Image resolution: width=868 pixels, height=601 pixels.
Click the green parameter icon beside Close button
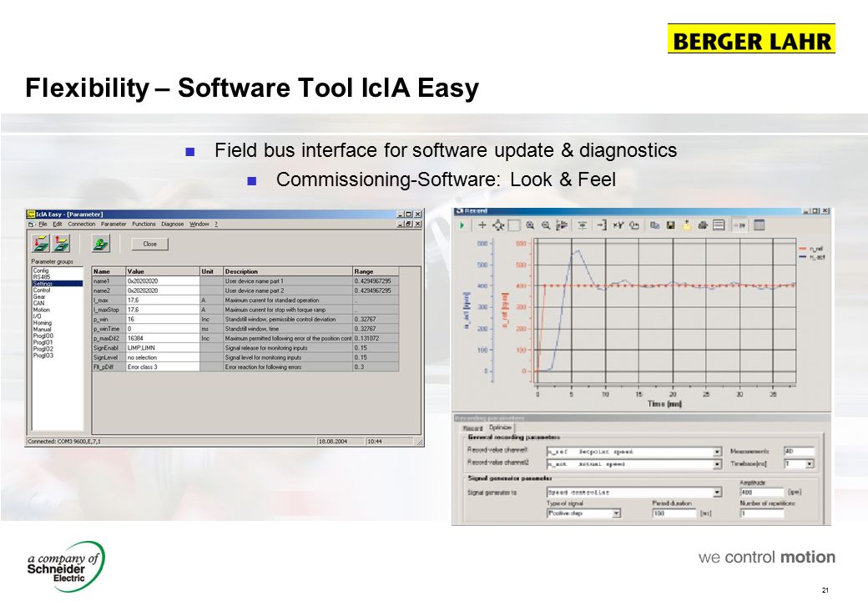(101, 244)
